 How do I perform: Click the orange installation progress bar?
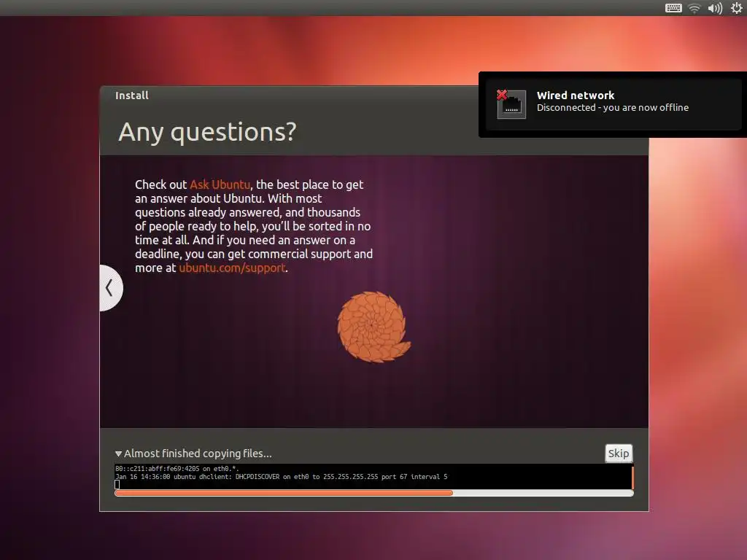pos(374,494)
